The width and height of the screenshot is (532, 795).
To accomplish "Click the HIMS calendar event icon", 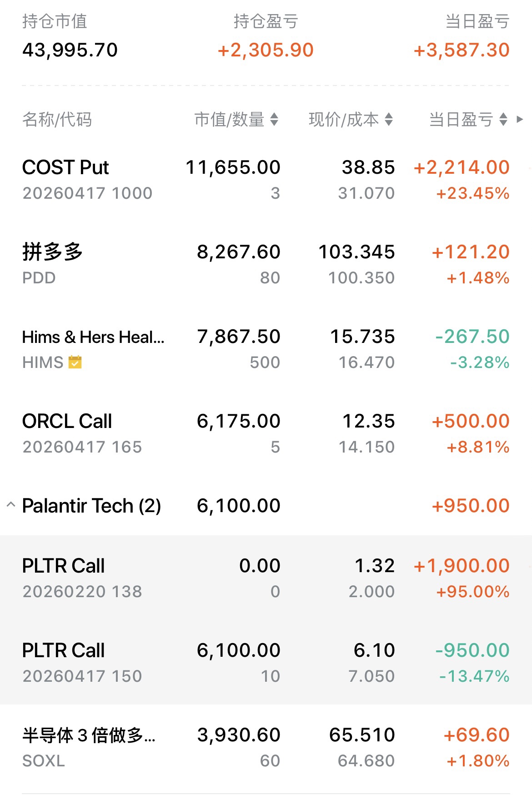I will tap(75, 362).
